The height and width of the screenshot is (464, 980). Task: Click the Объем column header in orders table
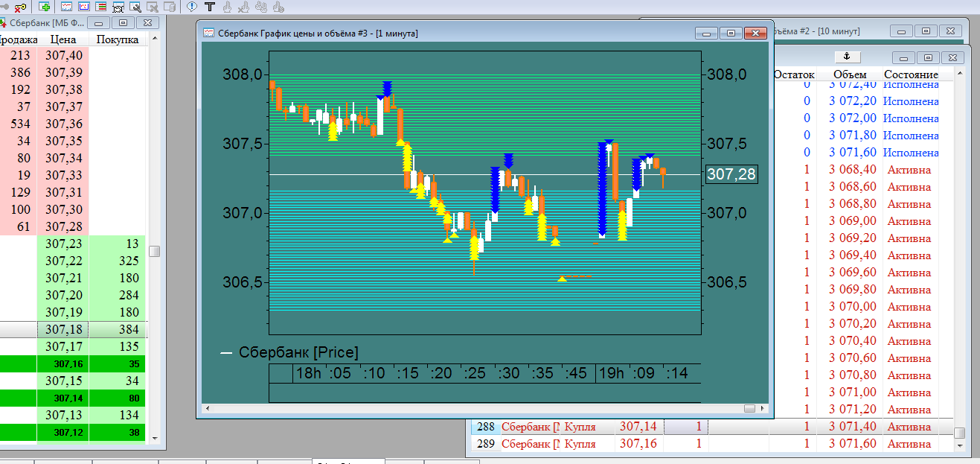point(849,74)
